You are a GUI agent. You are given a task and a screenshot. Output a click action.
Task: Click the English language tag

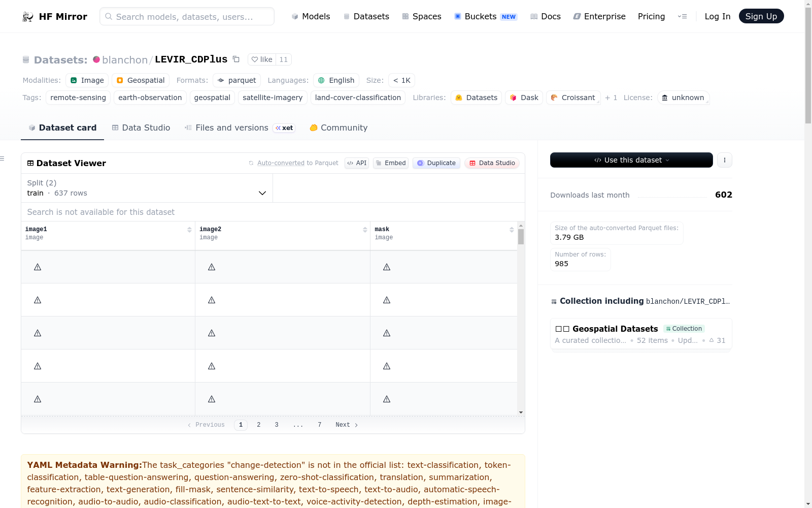pyautogui.click(x=336, y=80)
